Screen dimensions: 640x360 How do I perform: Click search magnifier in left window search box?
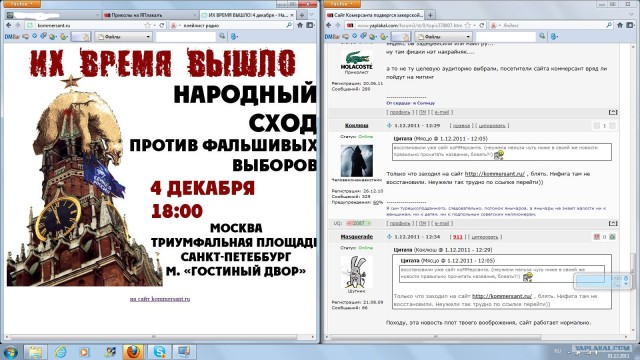pyautogui.click(x=289, y=25)
